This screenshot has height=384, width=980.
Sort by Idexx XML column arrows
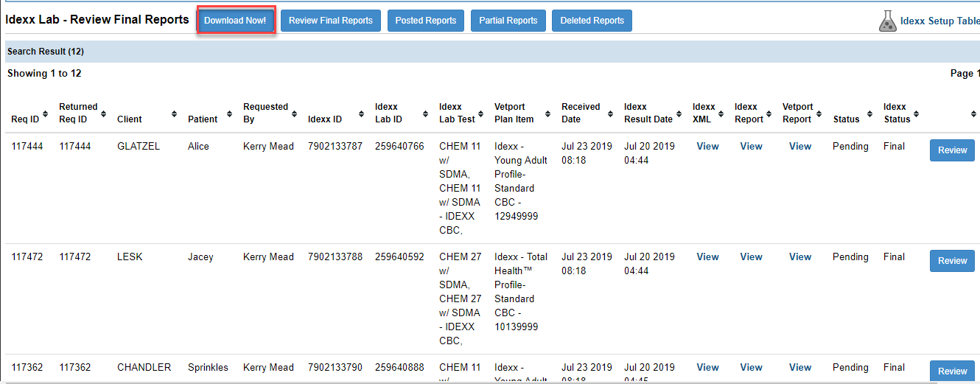(723, 114)
